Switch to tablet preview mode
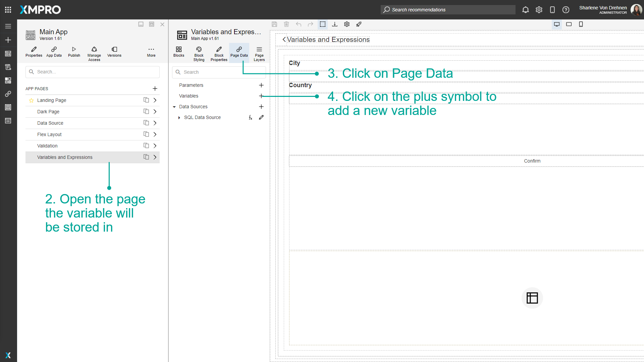 (569, 24)
